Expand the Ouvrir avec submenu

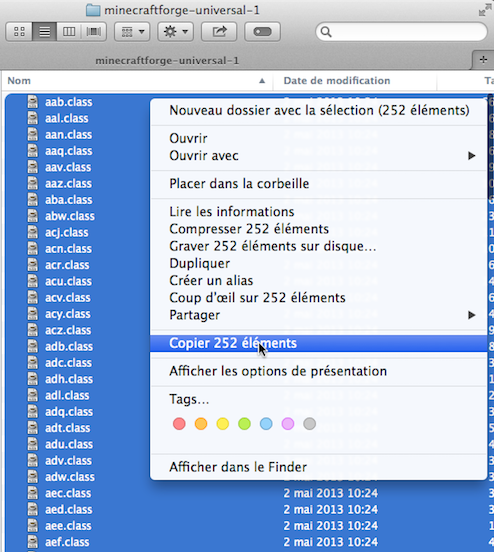(x=319, y=156)
